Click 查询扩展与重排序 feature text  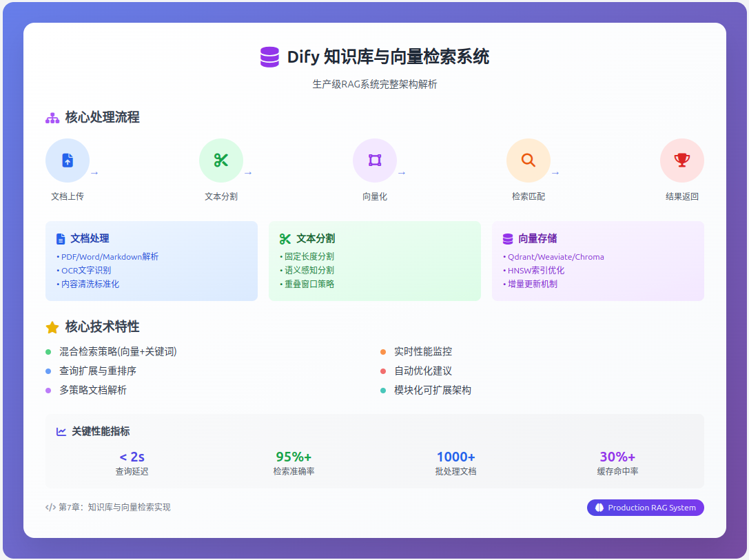pyautogui.click(x=98, y=371)
